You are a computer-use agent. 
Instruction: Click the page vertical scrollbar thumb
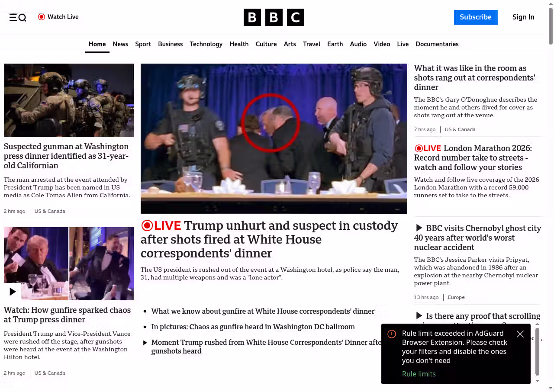pyautogui.click(x=551, y=26)
